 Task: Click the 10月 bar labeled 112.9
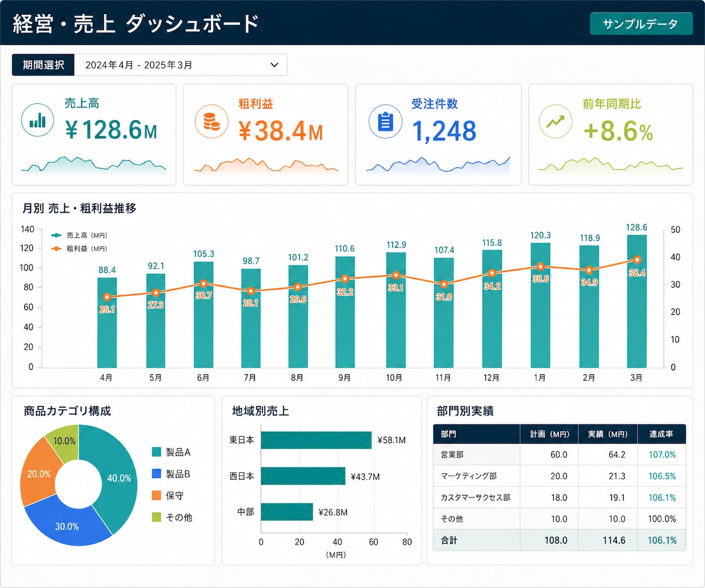(x=396, y=310)
